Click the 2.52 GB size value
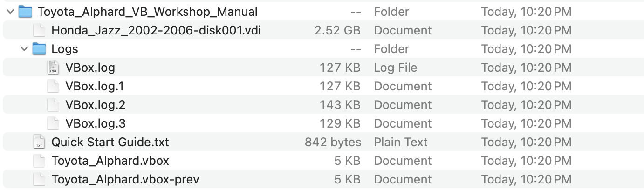Screen dimensions: 644x190 [337, 30]
